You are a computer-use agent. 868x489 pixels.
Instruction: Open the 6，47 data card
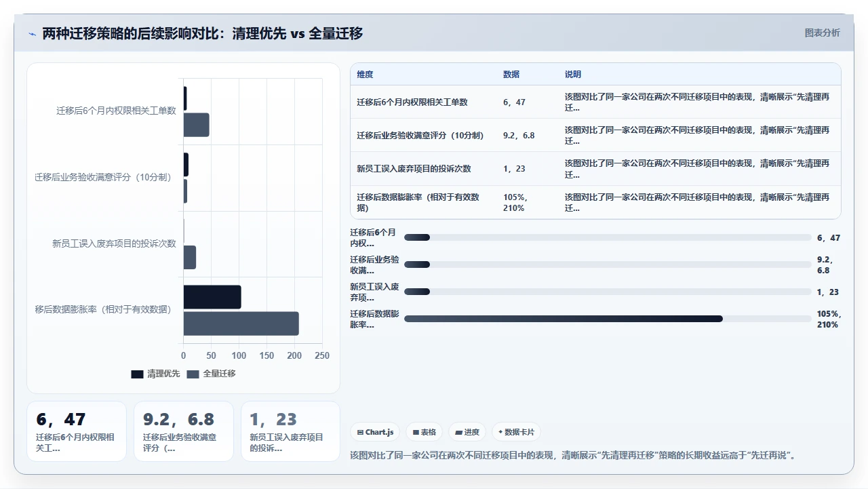(x=77, y=431)
